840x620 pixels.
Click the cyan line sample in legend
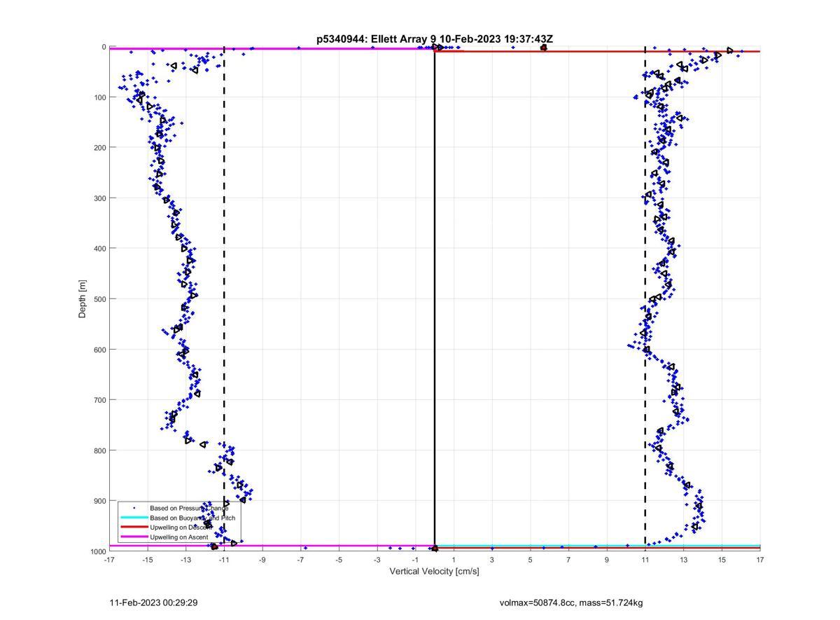coord(134,518)
